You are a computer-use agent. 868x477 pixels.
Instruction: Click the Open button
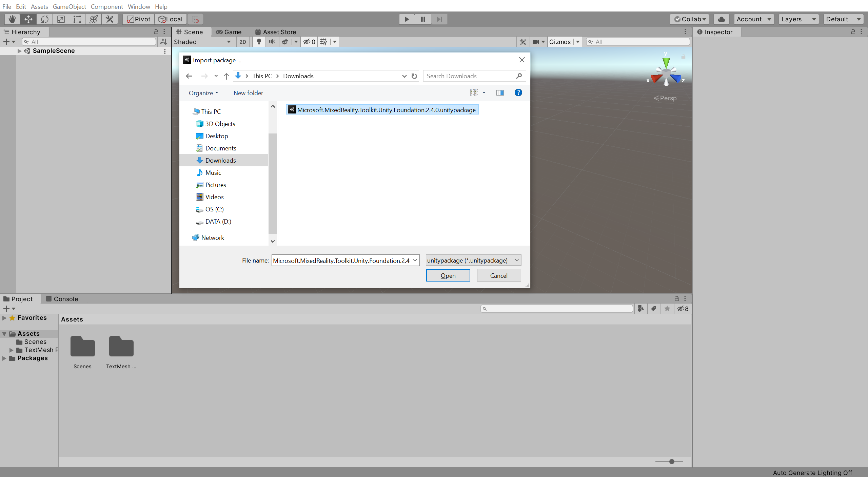[x=448, y=275]
